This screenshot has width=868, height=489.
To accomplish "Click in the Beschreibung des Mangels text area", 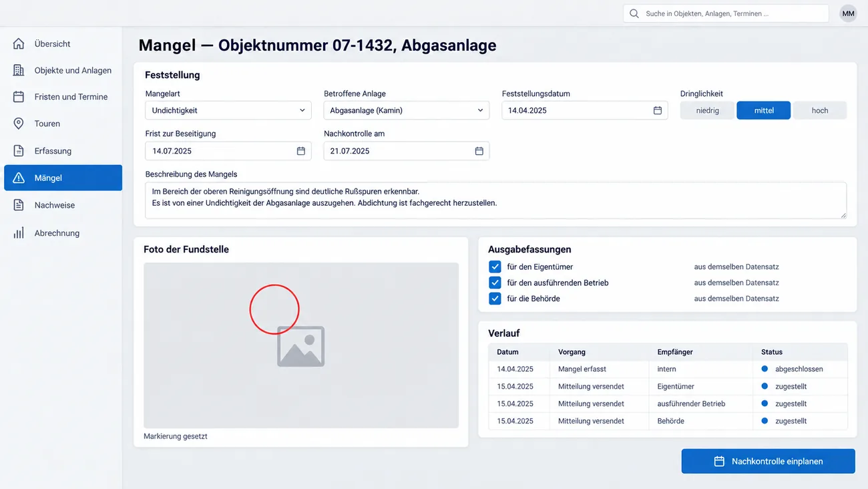I will point(495,200).
